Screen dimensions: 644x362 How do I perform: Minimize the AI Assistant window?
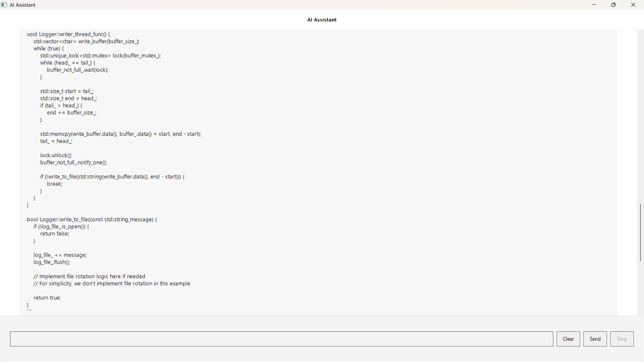pos(594,5)
